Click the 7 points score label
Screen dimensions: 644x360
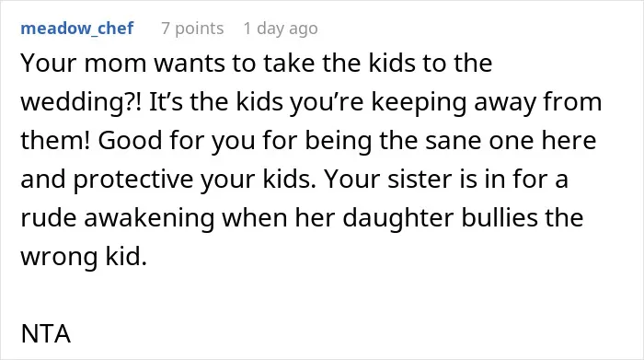(x=192, y=29)
